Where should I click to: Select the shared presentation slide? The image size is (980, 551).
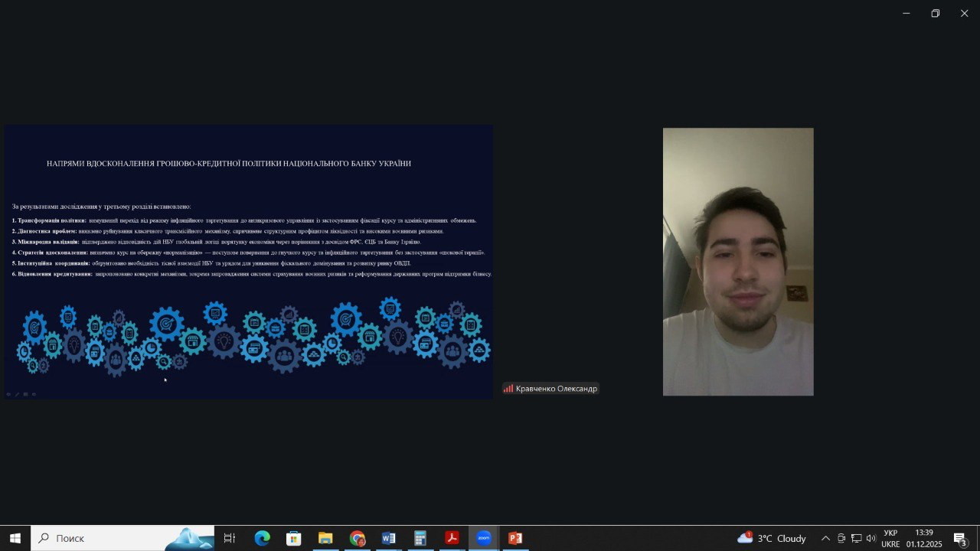249,262
